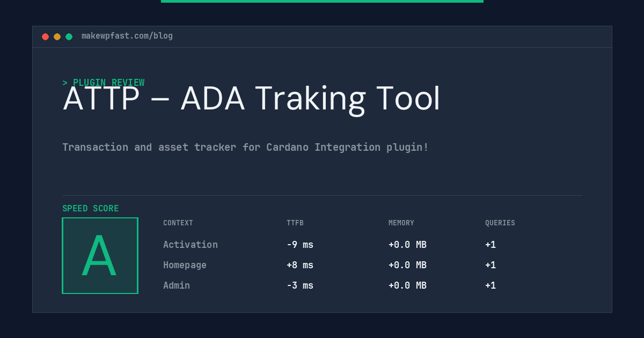Click the Homepage row queries value

pyautogui.click(x=491, y=265)
